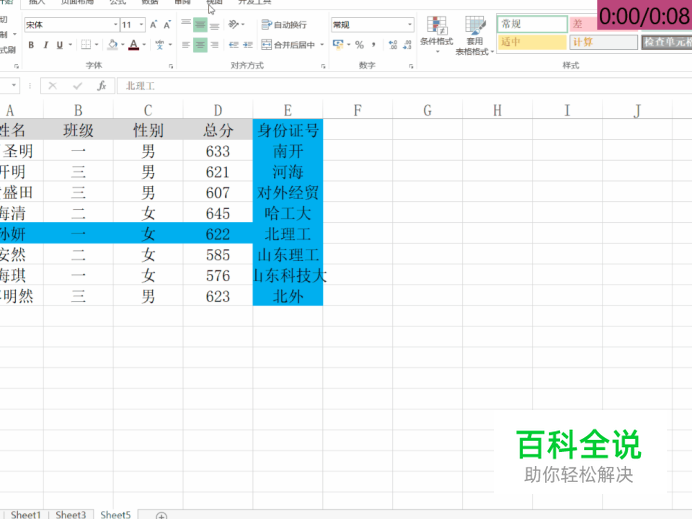The height and width of the screenshot is (519, 692).
Task: Select Bottom Align icon
Action: point(214,25)
